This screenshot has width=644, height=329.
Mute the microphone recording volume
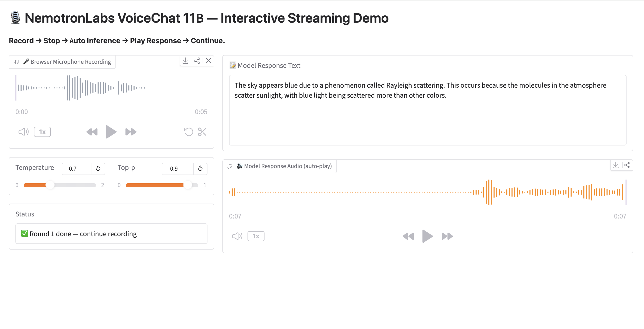pyautogui.click(x=24, y=132)
